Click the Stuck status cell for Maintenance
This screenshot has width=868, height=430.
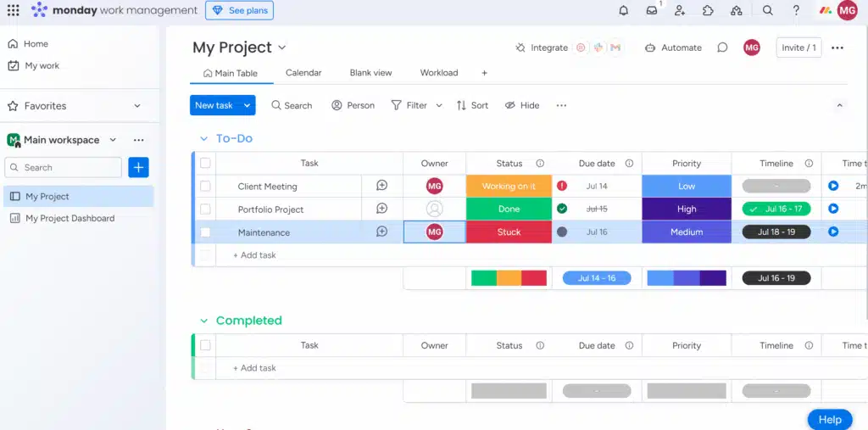click(509, 232)
